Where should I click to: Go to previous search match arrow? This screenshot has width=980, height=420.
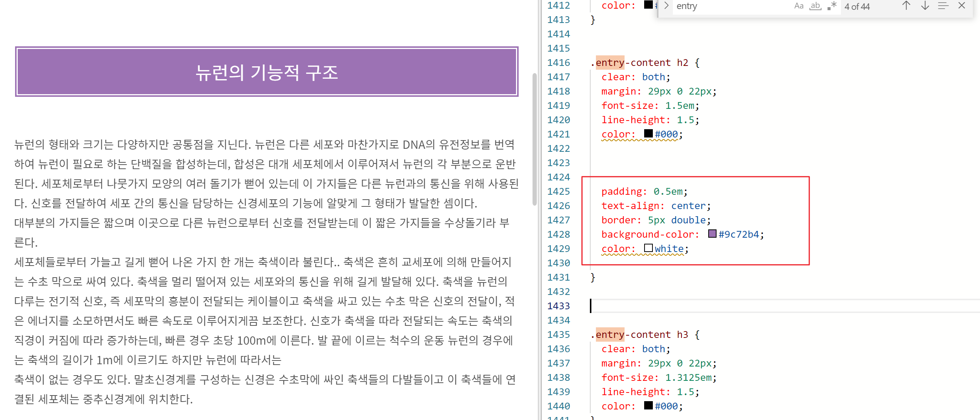pos(906,6)
